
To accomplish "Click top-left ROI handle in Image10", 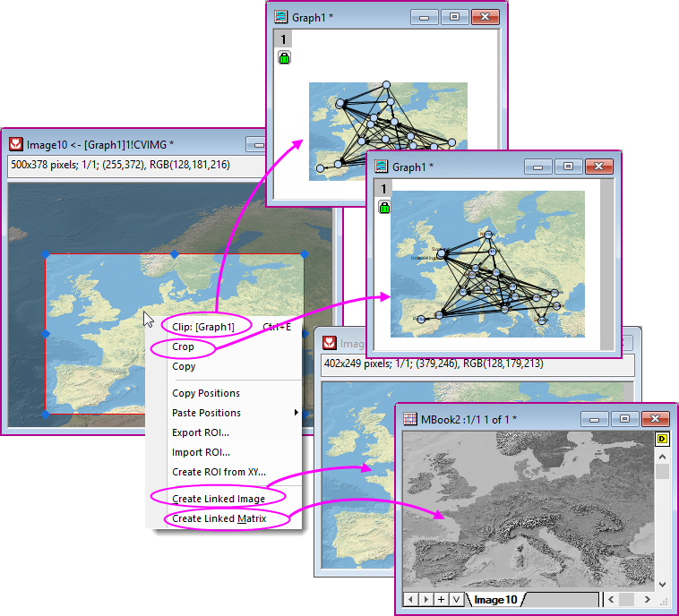I will 46,254.
